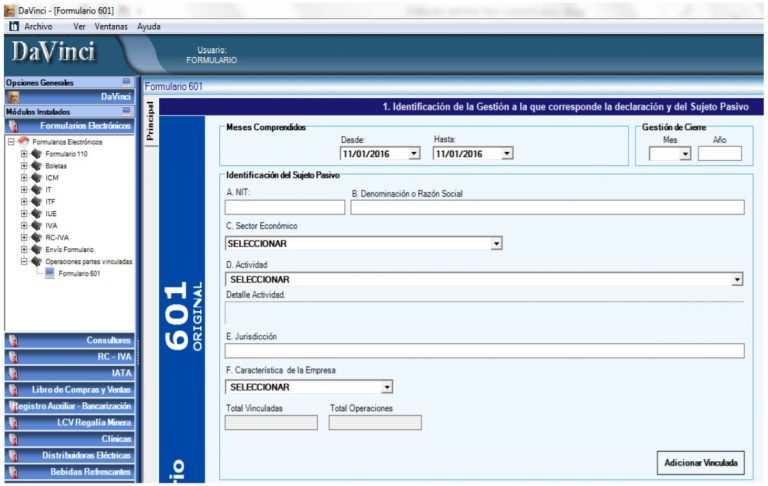Open the Ventanas menu
This screenshot has width=768, height=486.
pyautogui.click(x=111, y=26)
